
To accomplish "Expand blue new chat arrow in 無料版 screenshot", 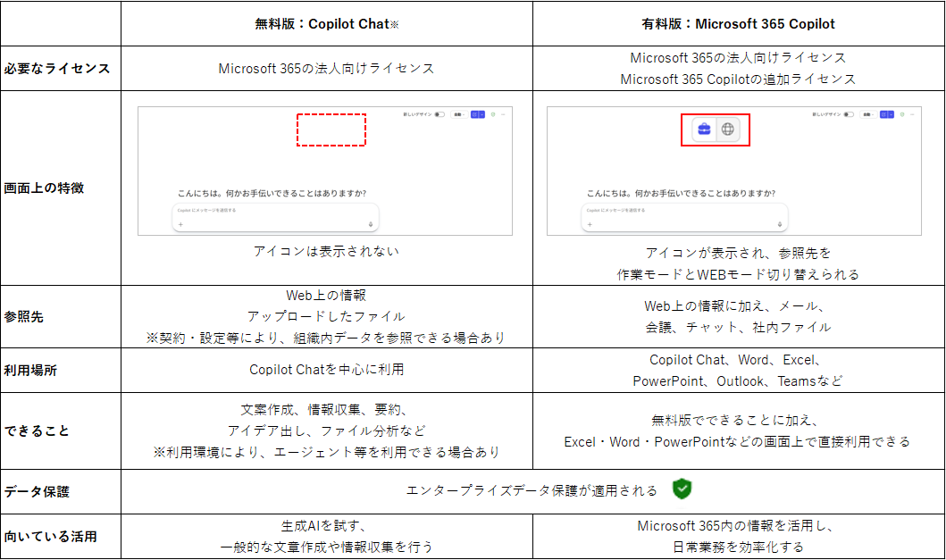I will coord(481,114).
